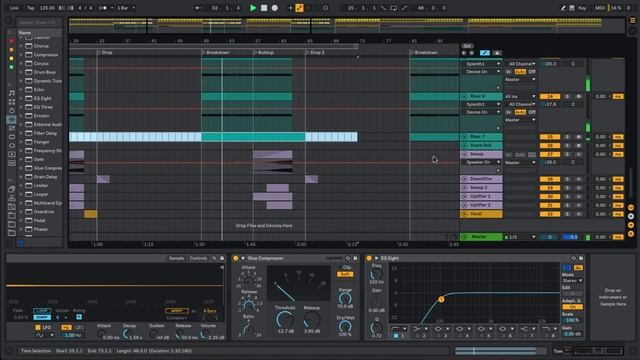Viewport: 640px width, 360px height.
Task: Collapse the Glue Compressor device triangle
Action: click(x=243, y=258)
